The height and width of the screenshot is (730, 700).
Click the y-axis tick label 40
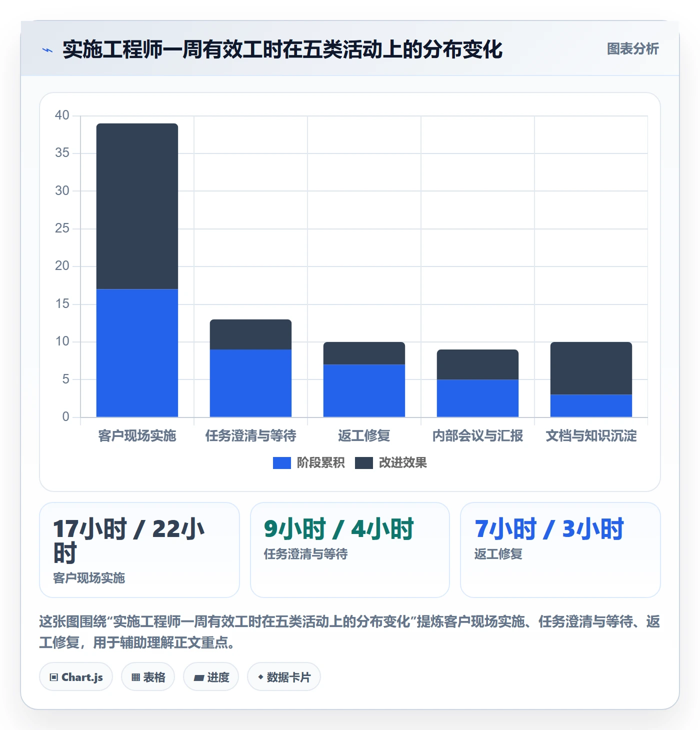[x=62, y=115]
